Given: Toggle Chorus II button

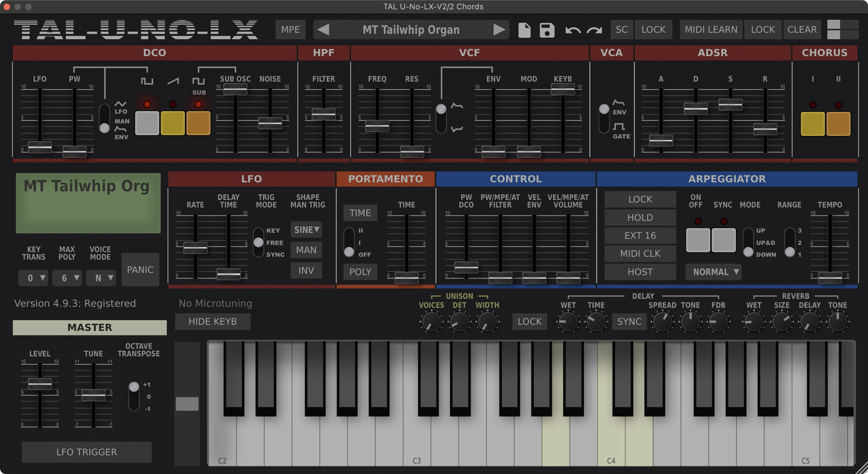Looking at the screenshot, I should click(x=838, y=123).
